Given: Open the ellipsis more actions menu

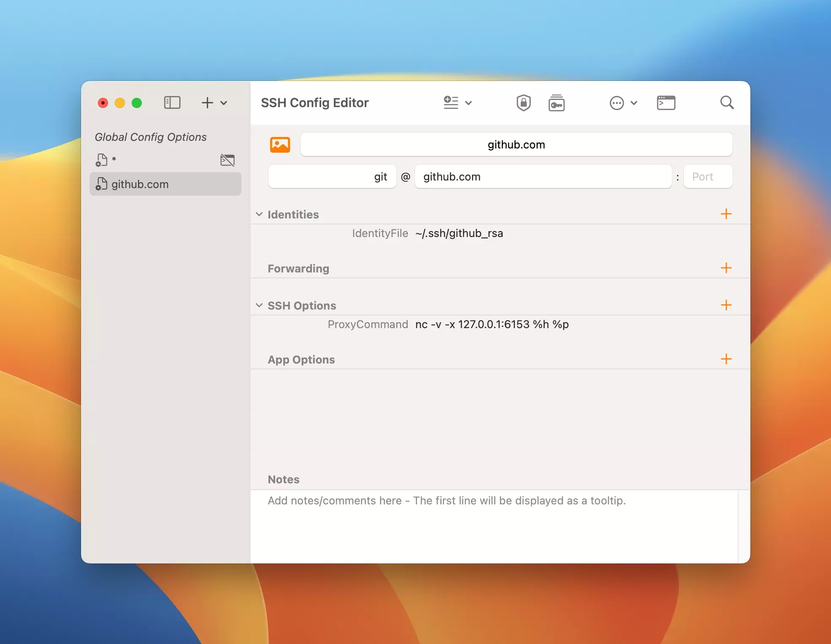Looking at the screenshot, I should click(x=617, y=102).
